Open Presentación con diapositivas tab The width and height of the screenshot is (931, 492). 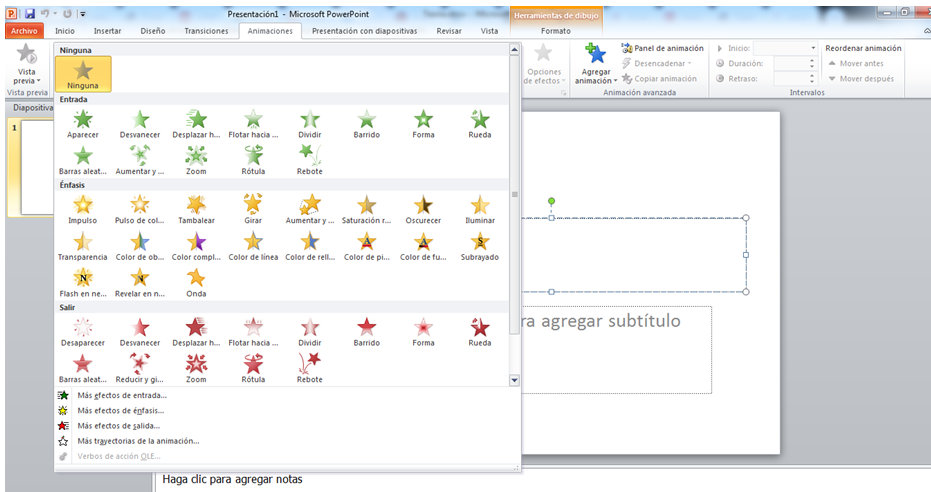click(365, 31)
